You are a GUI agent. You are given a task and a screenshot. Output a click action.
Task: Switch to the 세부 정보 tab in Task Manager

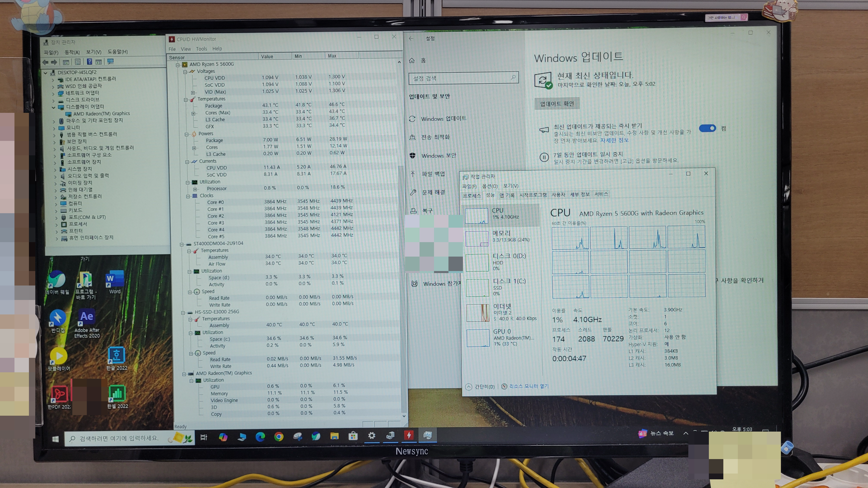(580, 194)
